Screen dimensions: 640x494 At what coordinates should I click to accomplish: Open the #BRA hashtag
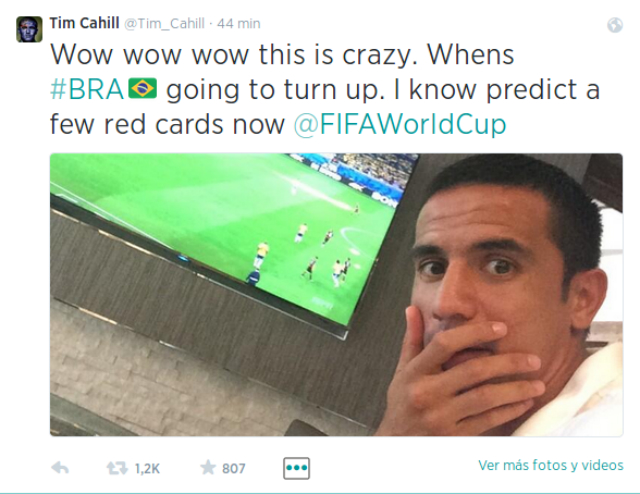click(x=86, y=90)
